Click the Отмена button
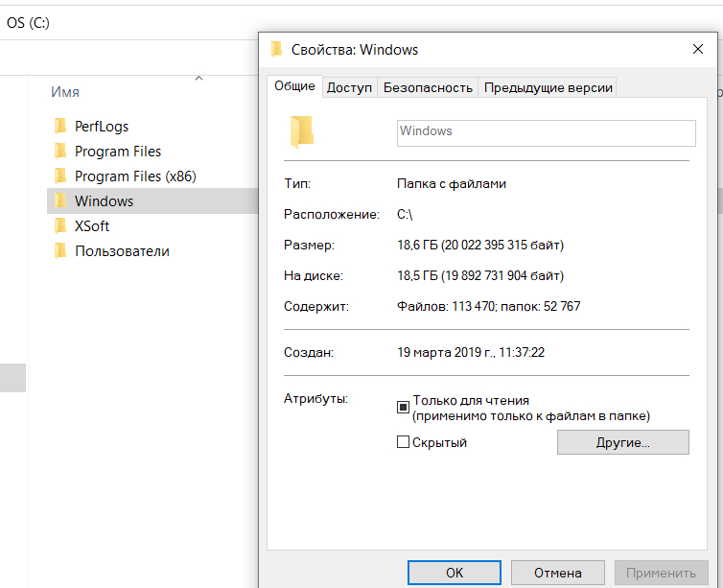Image resolution: width=723 pixels, height=588 pixels. (x=558, y=573)
